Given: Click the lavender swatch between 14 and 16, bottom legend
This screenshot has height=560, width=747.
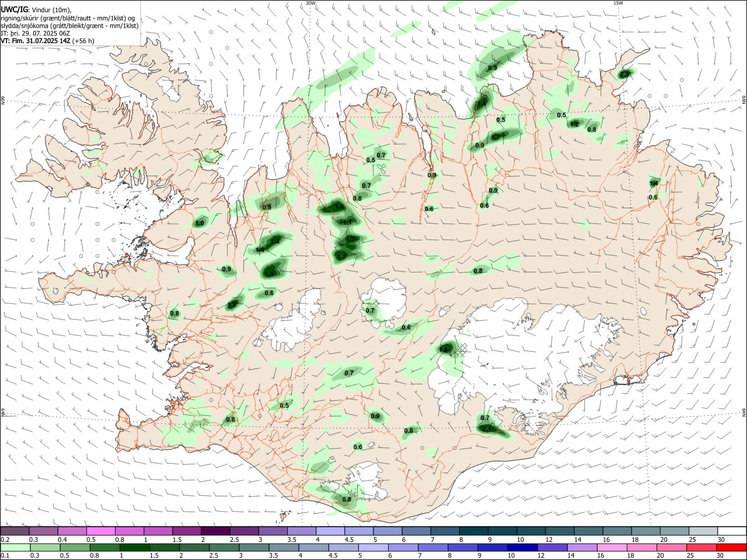Looking at the screenshot, I should point(581,547).
